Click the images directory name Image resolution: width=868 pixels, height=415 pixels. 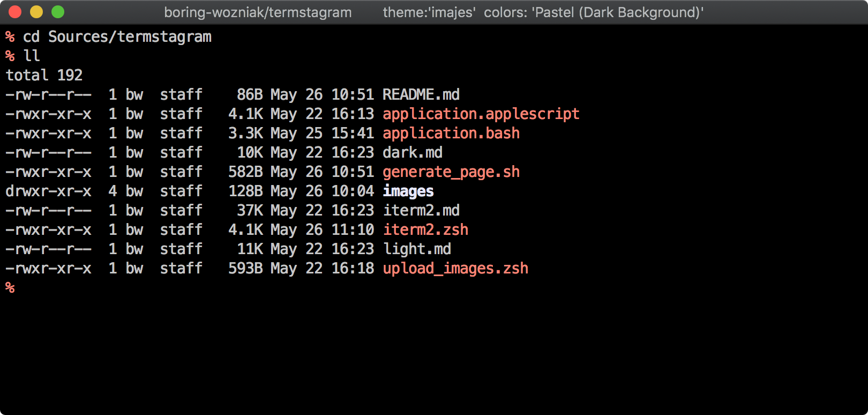tap(408, 191)
